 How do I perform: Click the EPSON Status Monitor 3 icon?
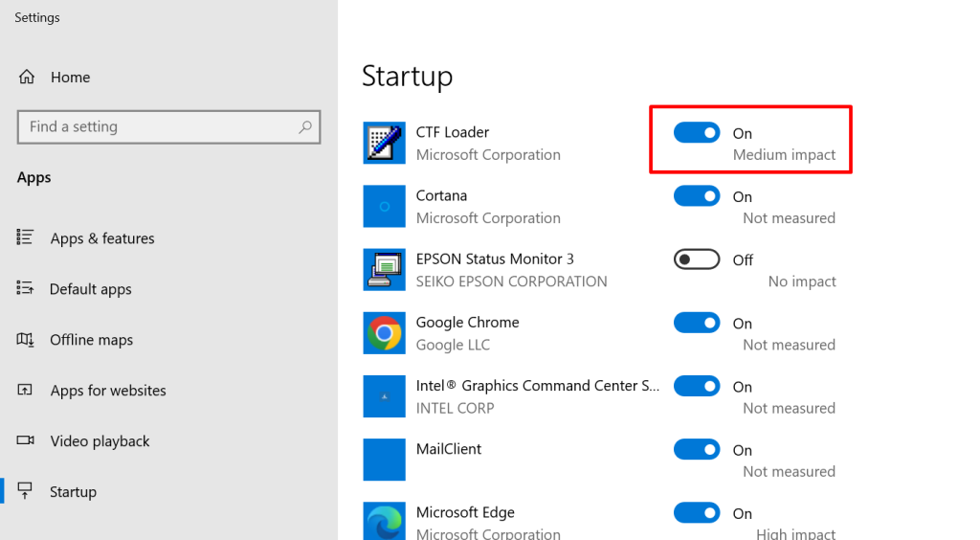pyautogui.click(x=385, y=269)
